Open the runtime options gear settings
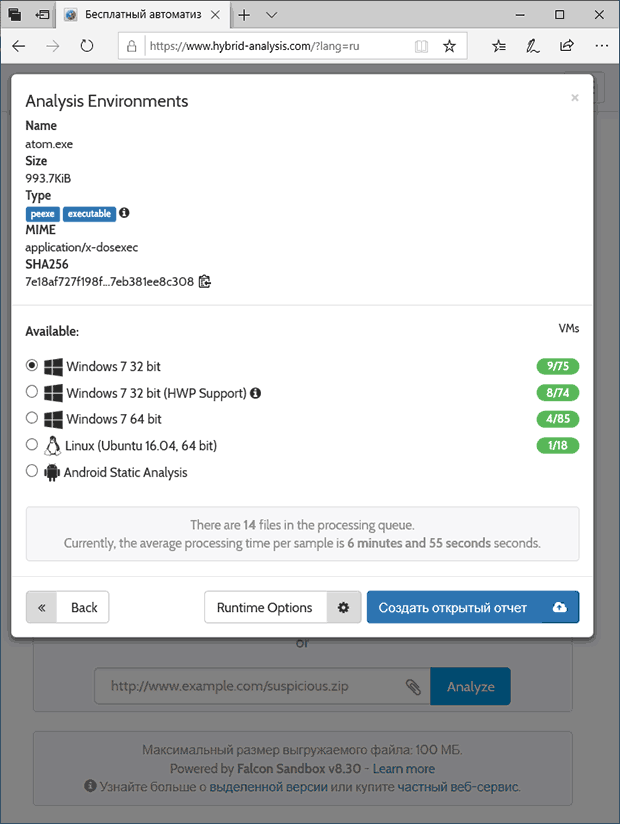This screenshot has width=620, height=824. (x=343, y=607)
